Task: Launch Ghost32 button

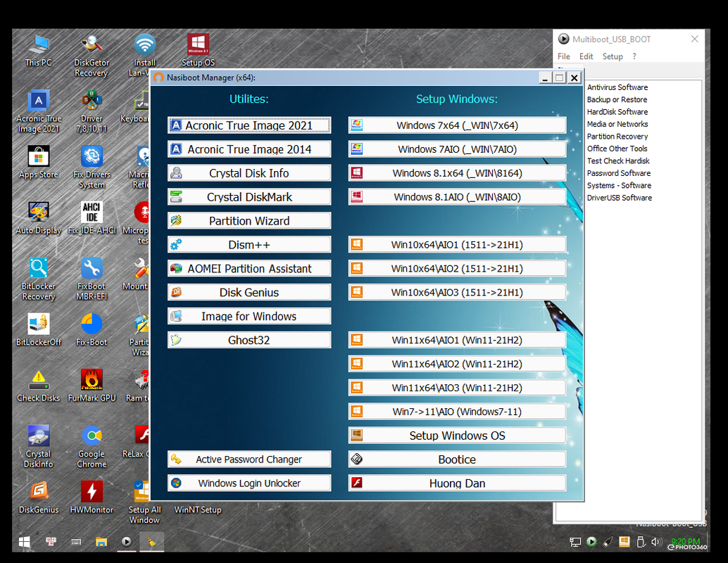Action: pos(249,340)
